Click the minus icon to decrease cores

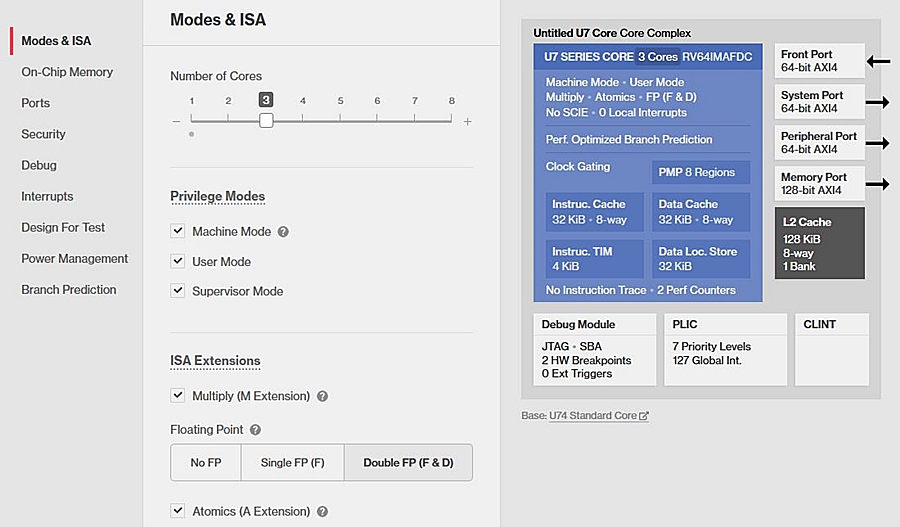(x=176, y=121)
